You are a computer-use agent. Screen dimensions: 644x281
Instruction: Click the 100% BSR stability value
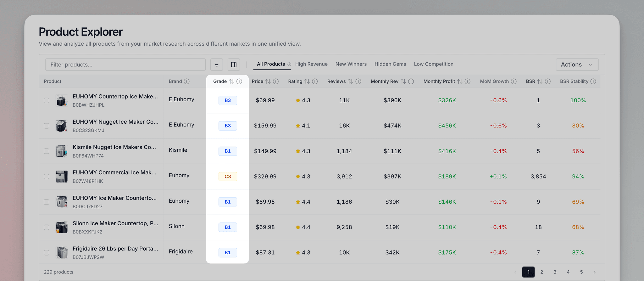point(578,100)
